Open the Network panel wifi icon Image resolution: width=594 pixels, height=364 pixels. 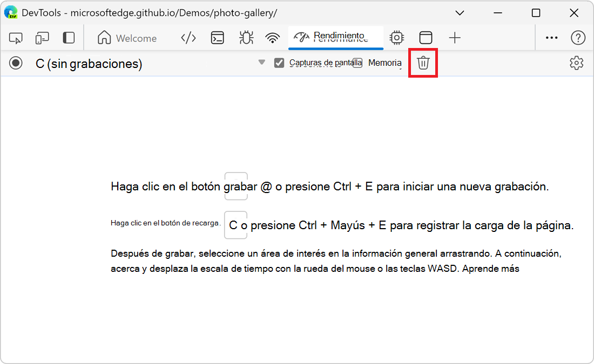click(273, 38)
